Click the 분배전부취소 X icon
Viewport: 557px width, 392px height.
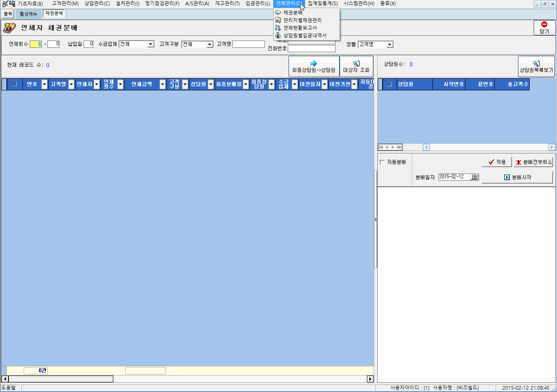click(518, 162)
